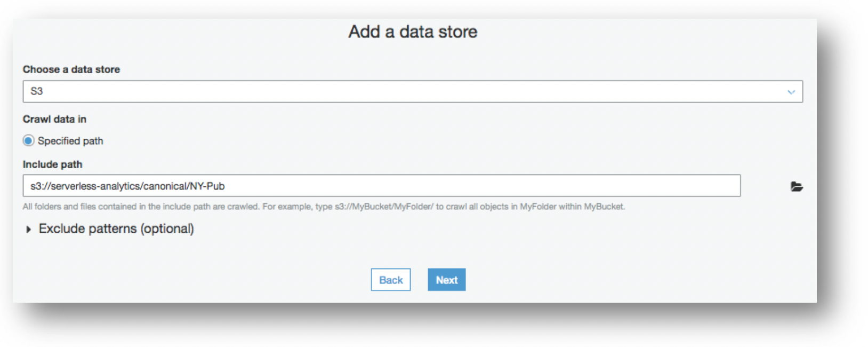Image resolution: width=868 pixels, height=347 pixels.
Task: Click the s3://MyBucket/MyFolder/ example text
Action: click(384, 207)
